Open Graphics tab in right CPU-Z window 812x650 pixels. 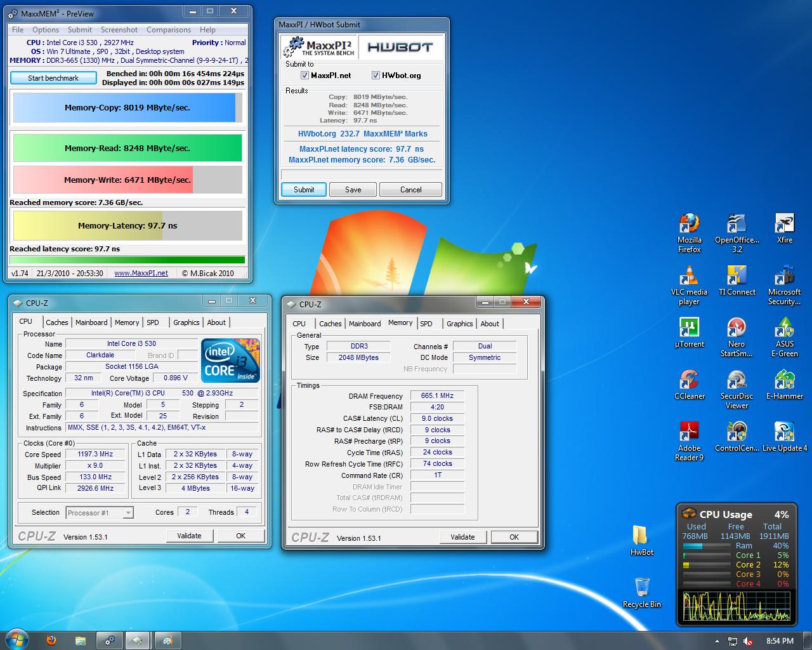click(459, 324)
